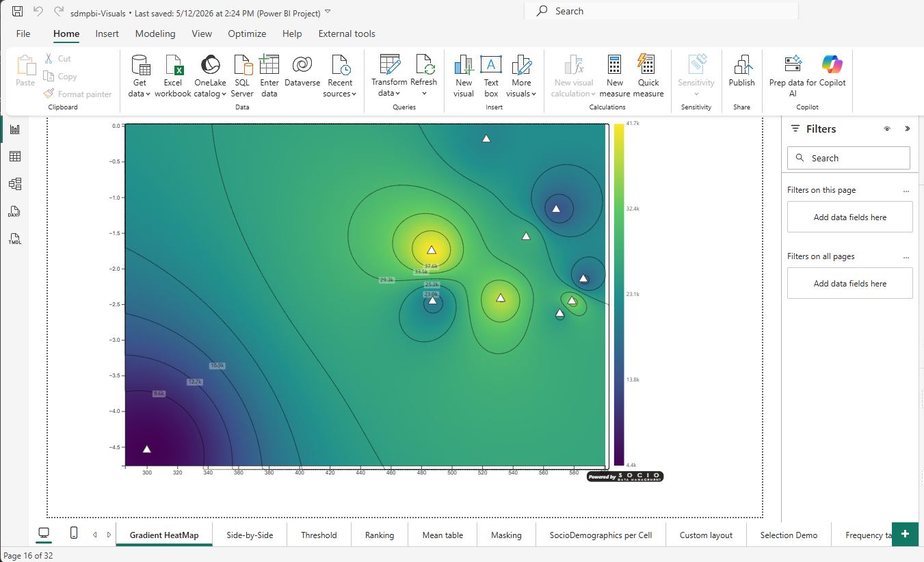Switch to desktop layout at bottom left
The image size is (924, 562).
tap(44, 533)
